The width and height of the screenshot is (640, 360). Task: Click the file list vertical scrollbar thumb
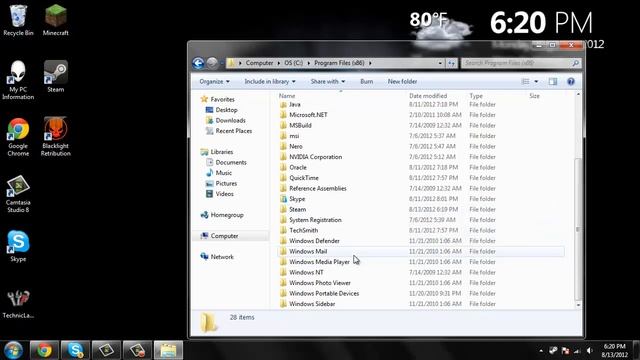click(x=578, y=229)
